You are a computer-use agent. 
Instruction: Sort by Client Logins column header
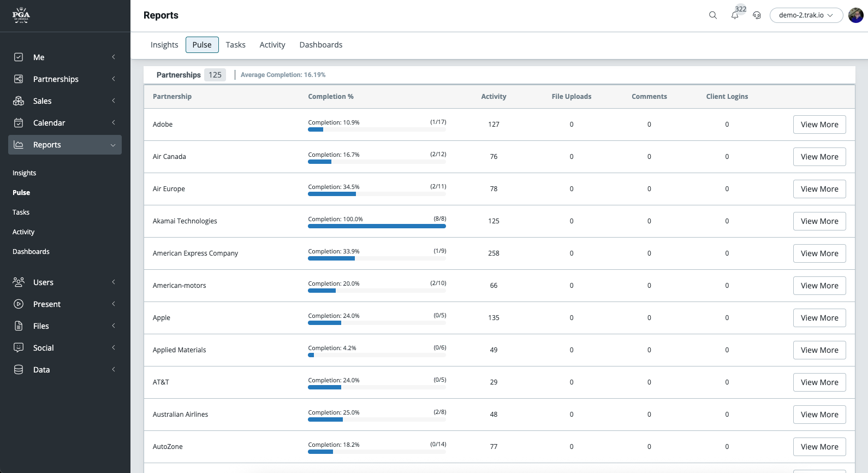click(727, 97)
